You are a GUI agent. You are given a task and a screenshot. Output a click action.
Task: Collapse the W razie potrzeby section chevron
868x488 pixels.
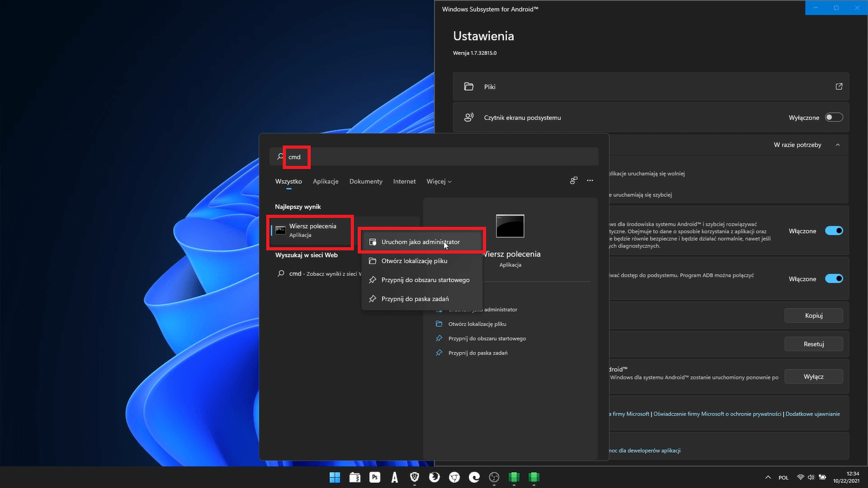[837, 145]
